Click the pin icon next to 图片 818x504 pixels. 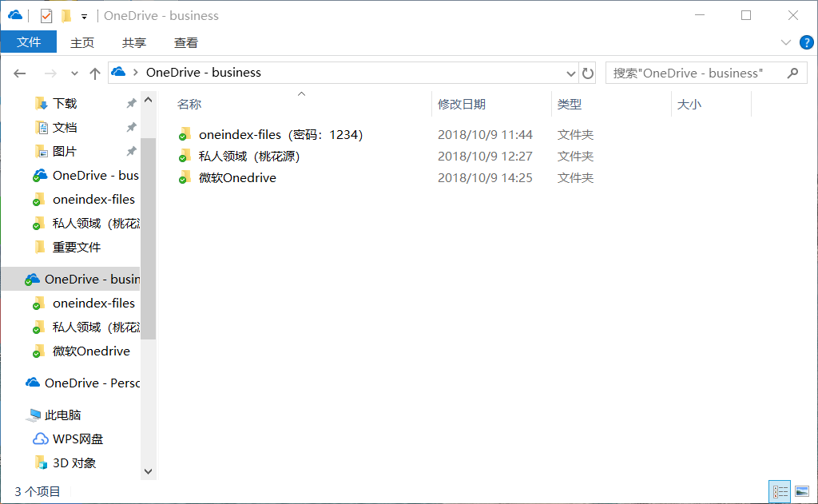pyautogui.click(x=131, y=151)
